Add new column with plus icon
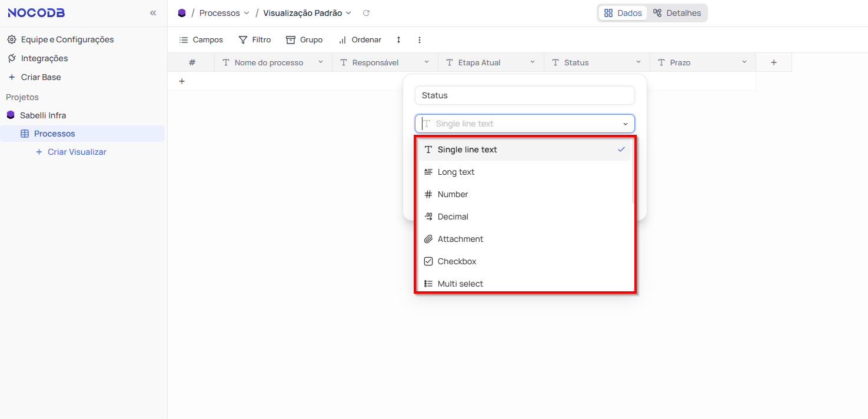The width and height of the screenshot is (868, 419). tap(773, 62)
